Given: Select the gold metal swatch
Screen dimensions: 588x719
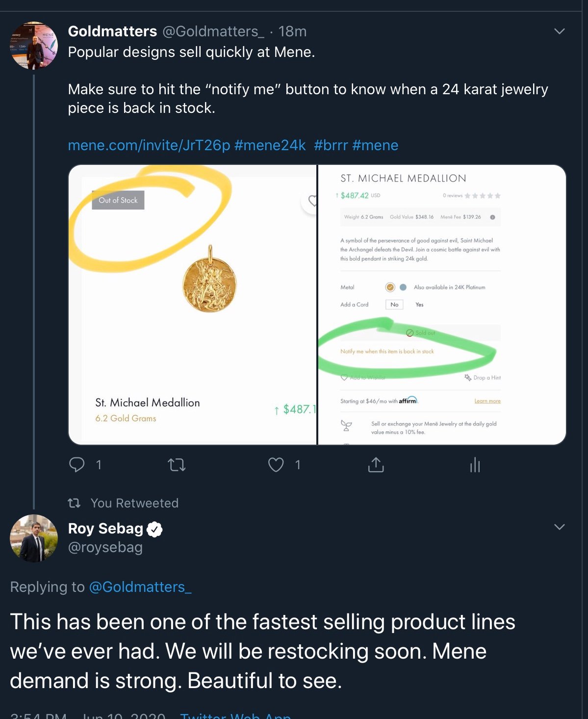Looking at the screenshot, I should 390,287.
